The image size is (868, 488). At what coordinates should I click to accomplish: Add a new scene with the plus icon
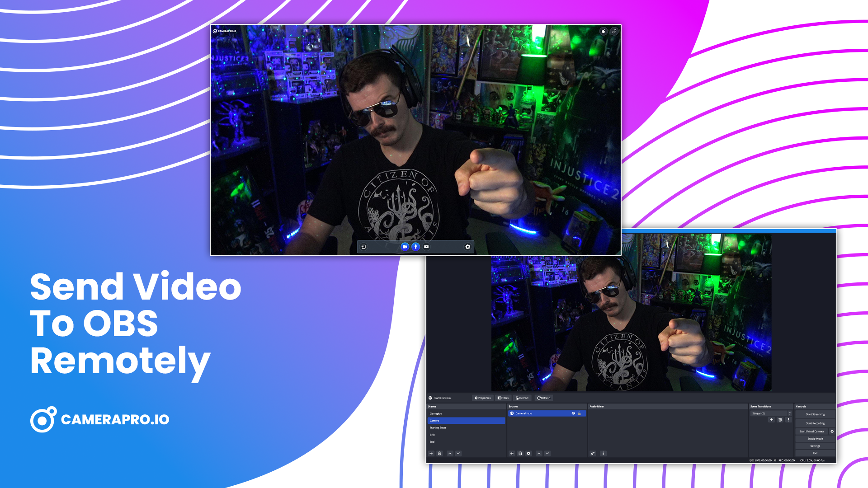click(x=431, y=453)
